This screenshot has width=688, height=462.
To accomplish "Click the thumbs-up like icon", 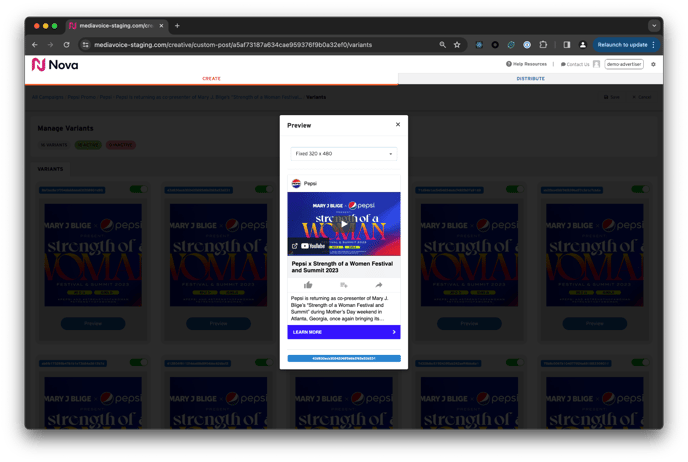I will click(308, 285).
